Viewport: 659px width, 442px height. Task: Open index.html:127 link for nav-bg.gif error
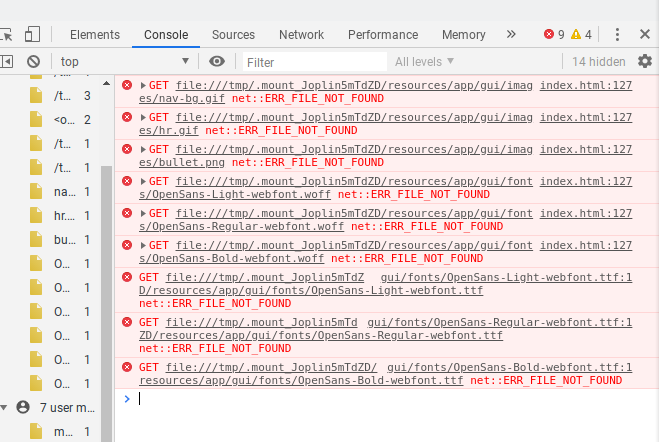coord(586,85)
